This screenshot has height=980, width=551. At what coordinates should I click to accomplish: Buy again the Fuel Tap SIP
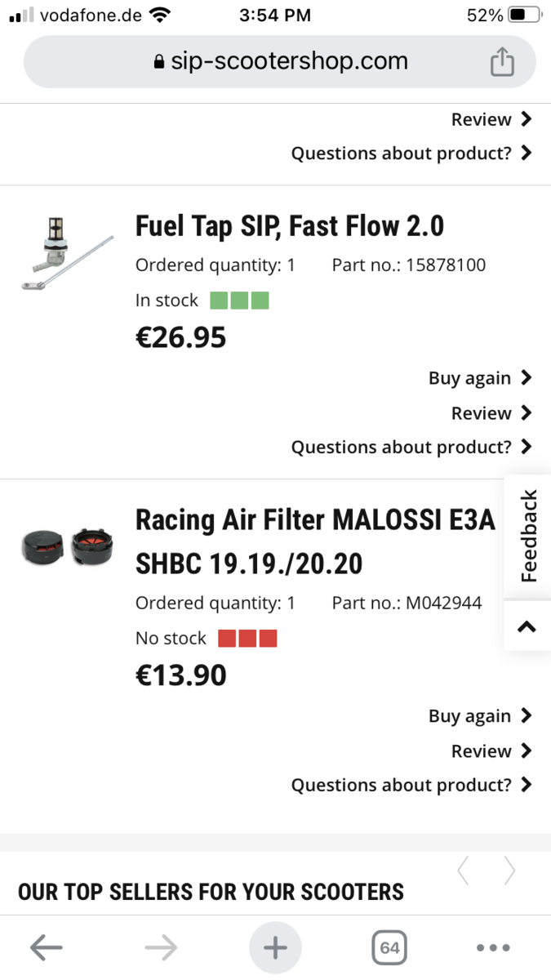click(479, 378)
